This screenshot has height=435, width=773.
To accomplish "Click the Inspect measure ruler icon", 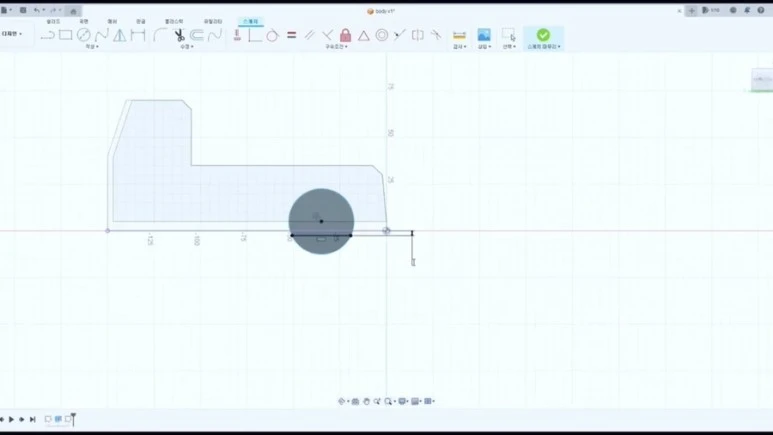I will click(x=459, y=35).
